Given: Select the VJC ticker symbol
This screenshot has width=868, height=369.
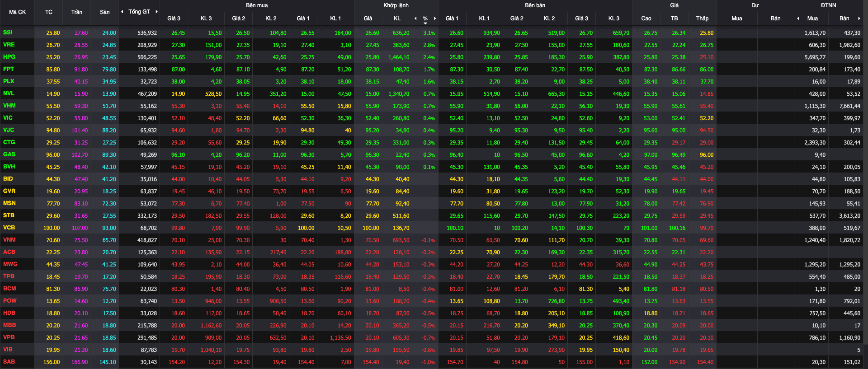Looking at the screenshot, I should 9,130.
